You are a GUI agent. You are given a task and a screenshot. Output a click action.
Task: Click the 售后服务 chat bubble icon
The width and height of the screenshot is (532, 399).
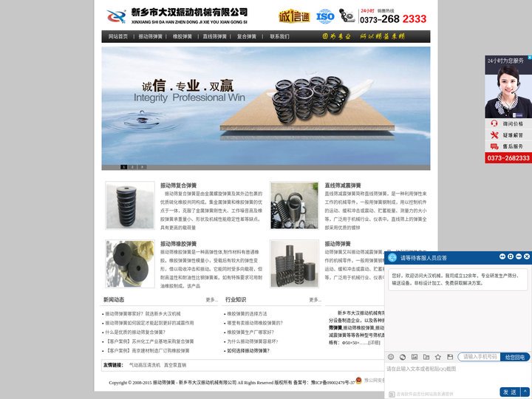pyautogui.click(x=494, y=146)
